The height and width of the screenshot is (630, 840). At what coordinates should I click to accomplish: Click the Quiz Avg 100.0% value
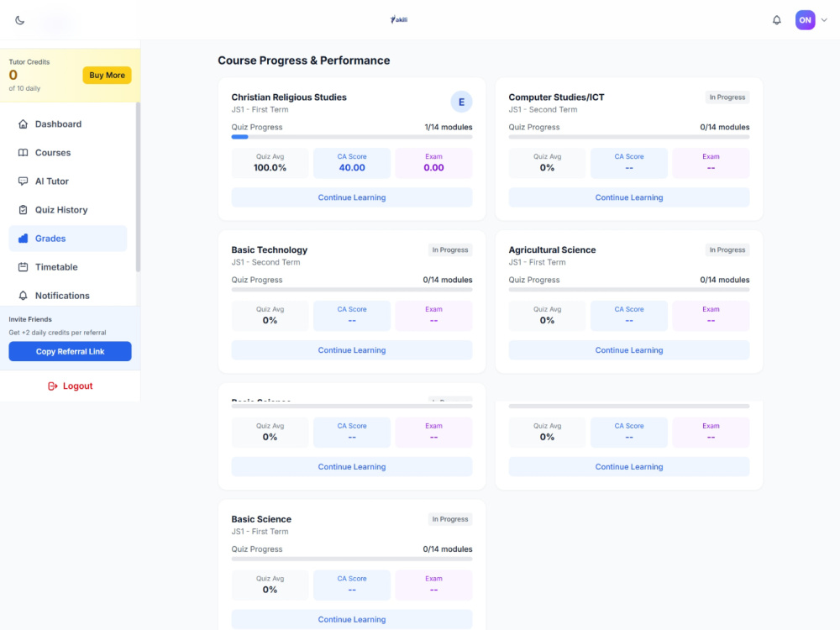point(270,168)
